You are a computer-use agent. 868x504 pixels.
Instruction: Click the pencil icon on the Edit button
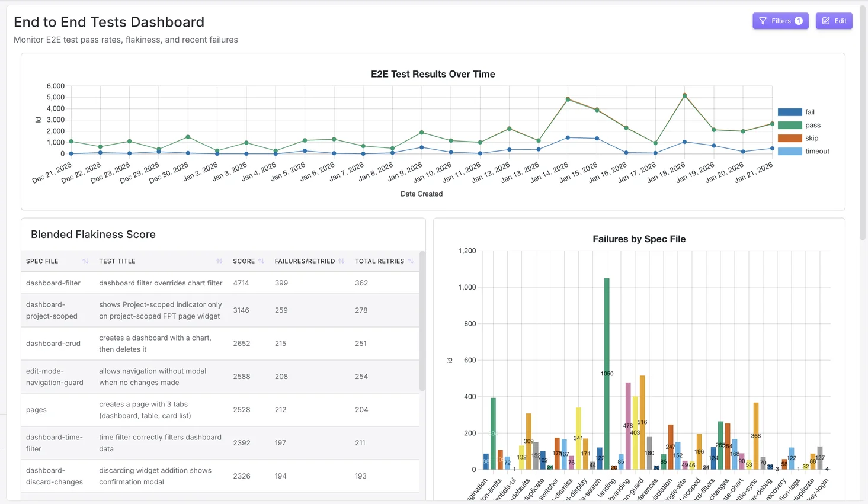click(825, 20)
